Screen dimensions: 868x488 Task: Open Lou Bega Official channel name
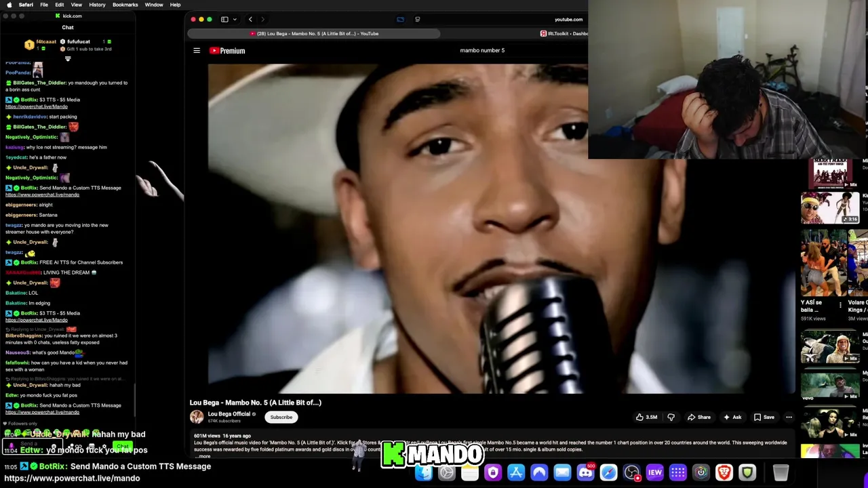229,414
